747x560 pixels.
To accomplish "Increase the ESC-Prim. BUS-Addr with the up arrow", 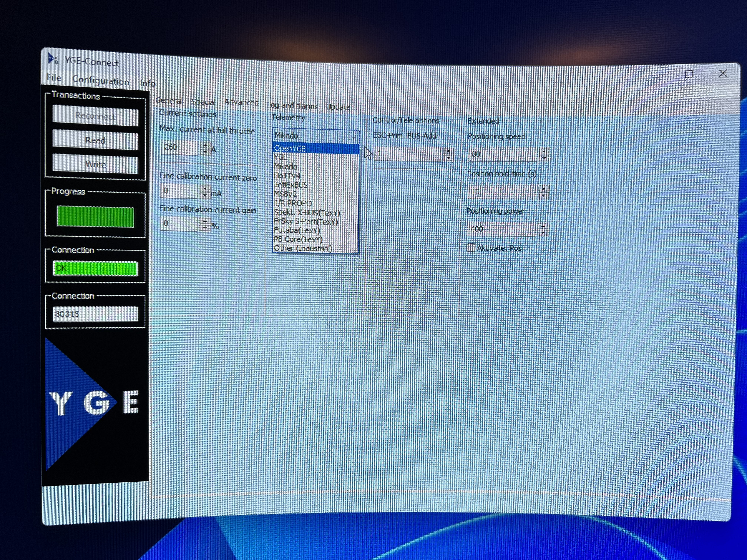I will tap(448, 151).
